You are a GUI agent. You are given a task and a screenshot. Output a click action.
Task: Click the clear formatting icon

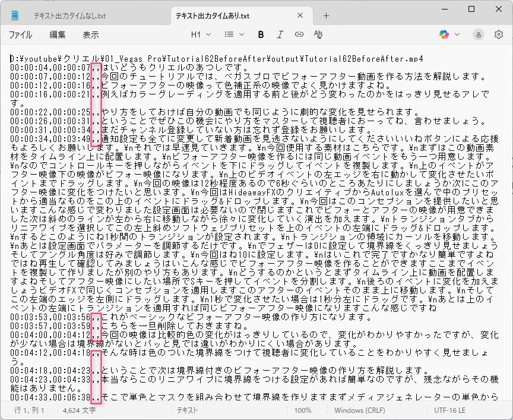click(318, 34)
